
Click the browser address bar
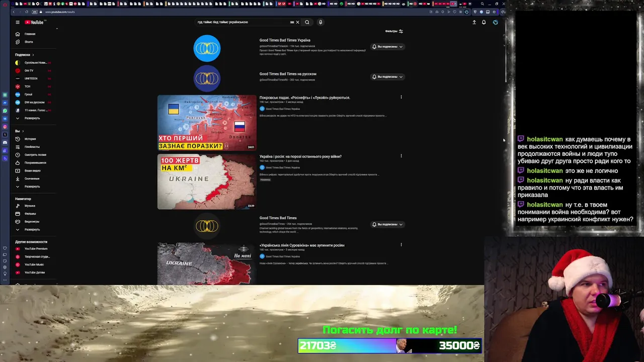pos(226,12)
